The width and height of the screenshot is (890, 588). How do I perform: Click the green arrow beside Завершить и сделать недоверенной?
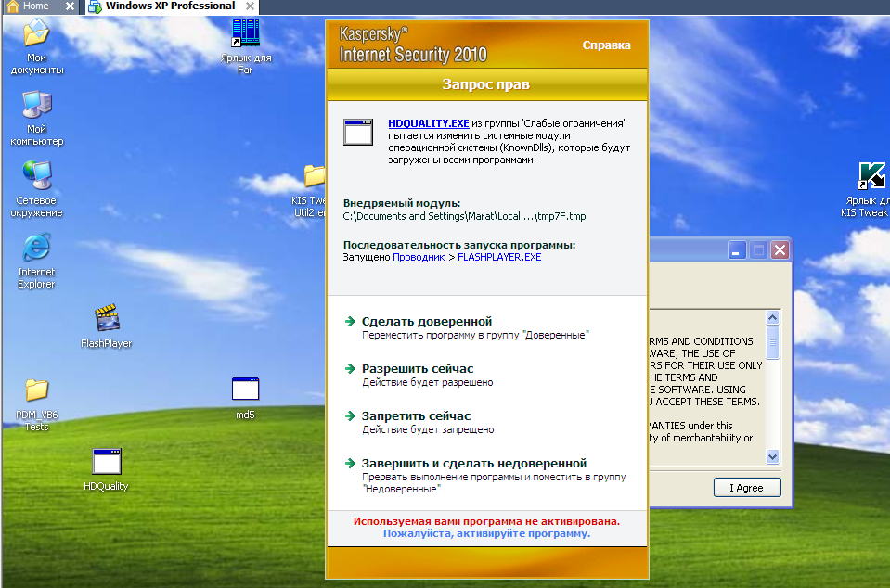(350, 463)
